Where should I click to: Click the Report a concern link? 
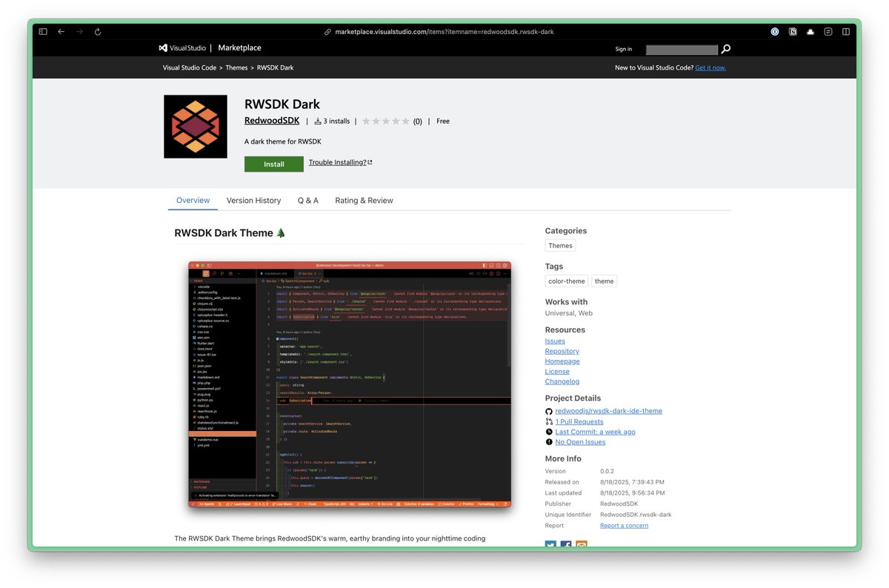coord(624,526)
